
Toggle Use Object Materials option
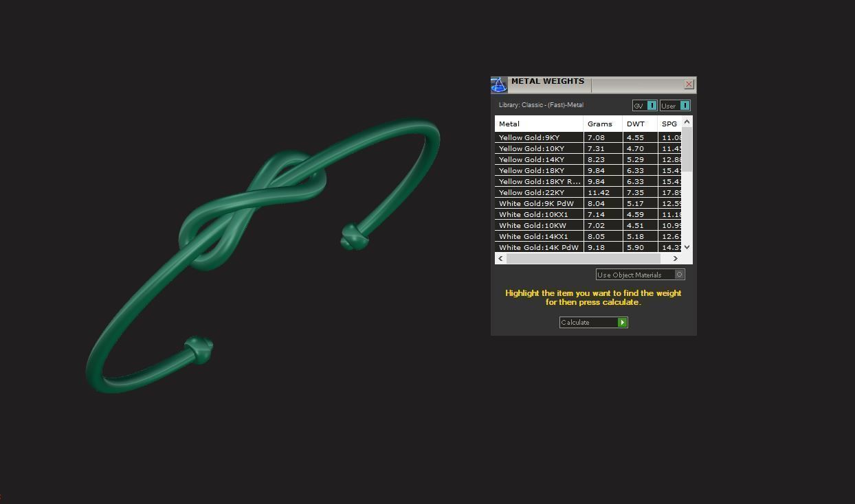pos(640,275)
